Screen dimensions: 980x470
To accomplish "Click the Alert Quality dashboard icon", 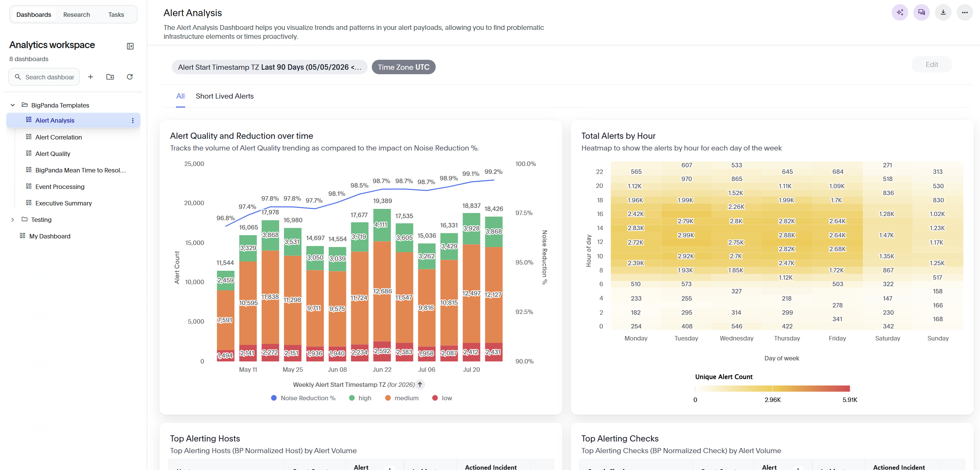I will point(29,153).
